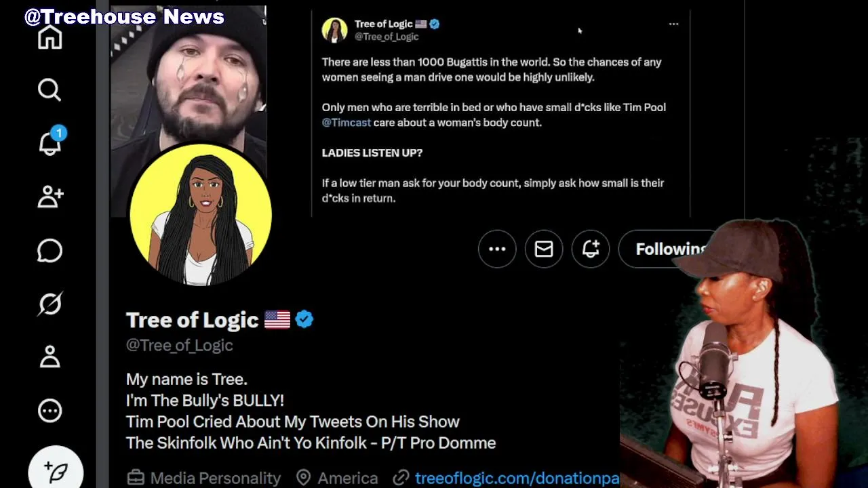Open the Messages chat bubble icon
Screen dimensions: 868x488
tap(50, 250)
